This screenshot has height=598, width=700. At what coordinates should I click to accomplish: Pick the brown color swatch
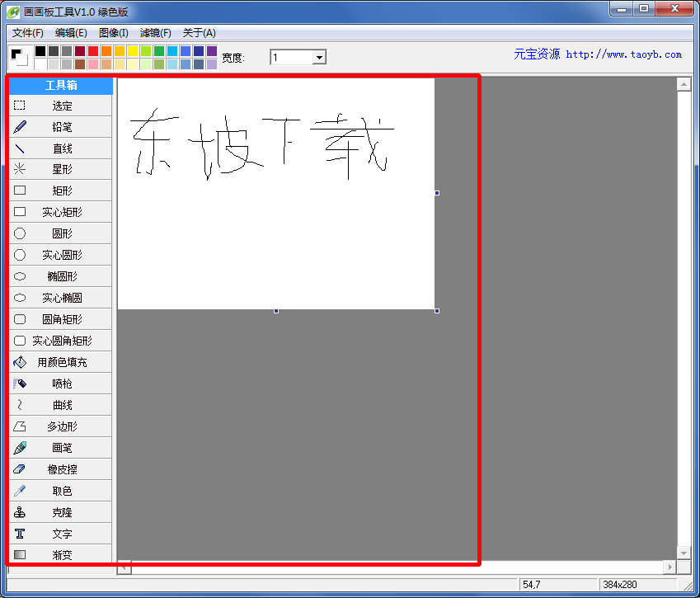[80, 64]
